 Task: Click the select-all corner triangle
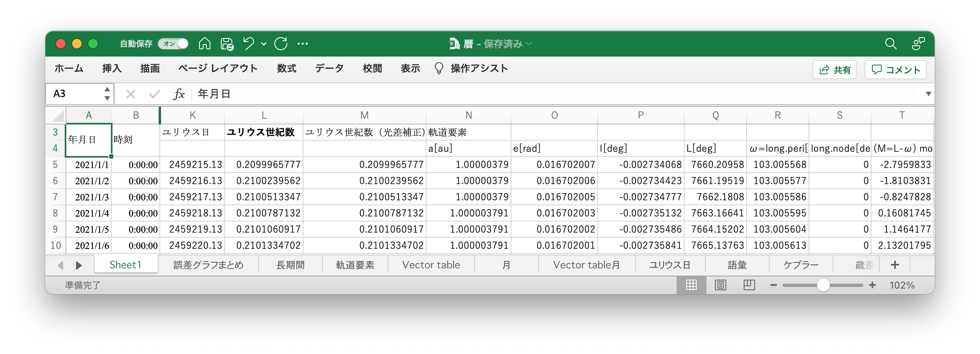(x=57, y=116)
